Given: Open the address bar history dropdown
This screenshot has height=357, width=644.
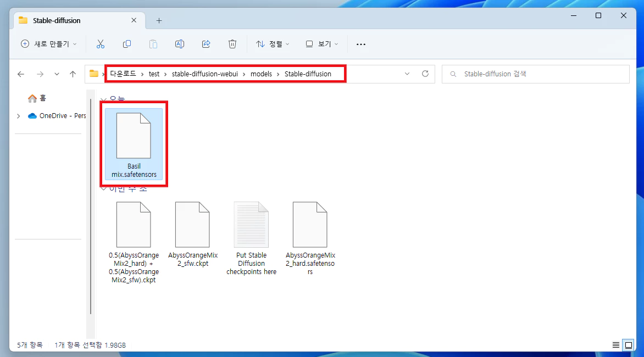Looking at the screenshot, I should click(407, 74).
